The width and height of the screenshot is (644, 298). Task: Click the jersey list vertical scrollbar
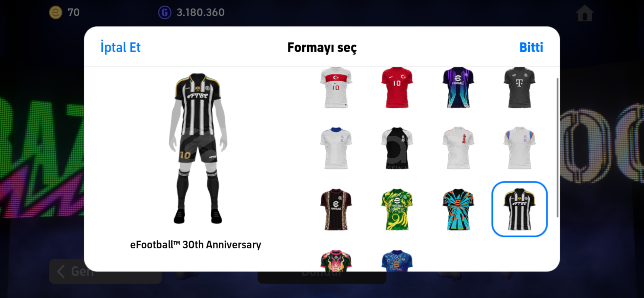click(557, 148)
